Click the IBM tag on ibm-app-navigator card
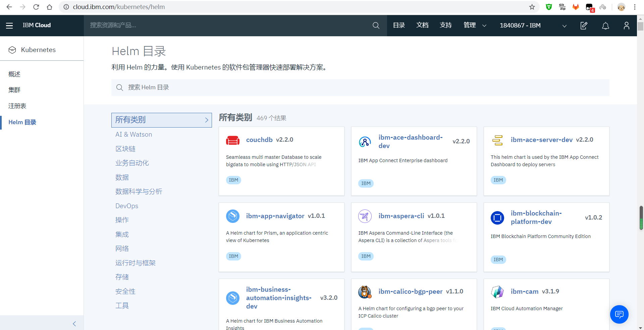644x330 pixels. [233, 256]
